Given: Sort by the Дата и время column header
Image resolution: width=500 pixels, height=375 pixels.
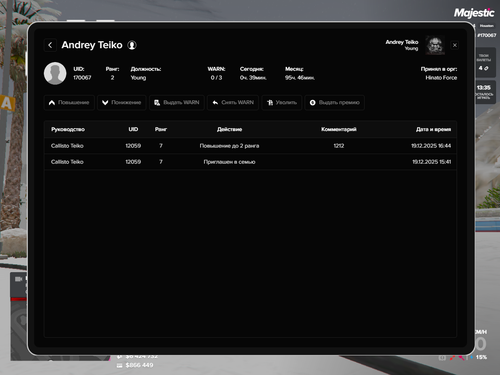Looking at the screenshot, I should pos(433,129).
